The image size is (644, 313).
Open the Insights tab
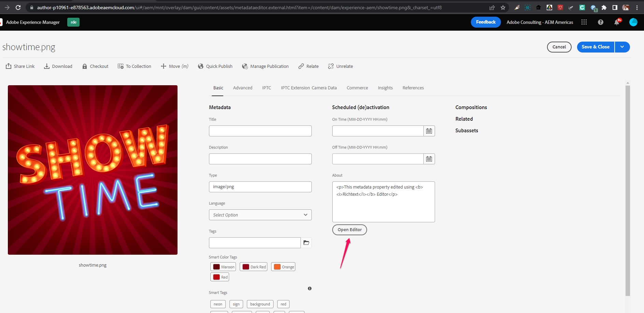click(385, 88)
